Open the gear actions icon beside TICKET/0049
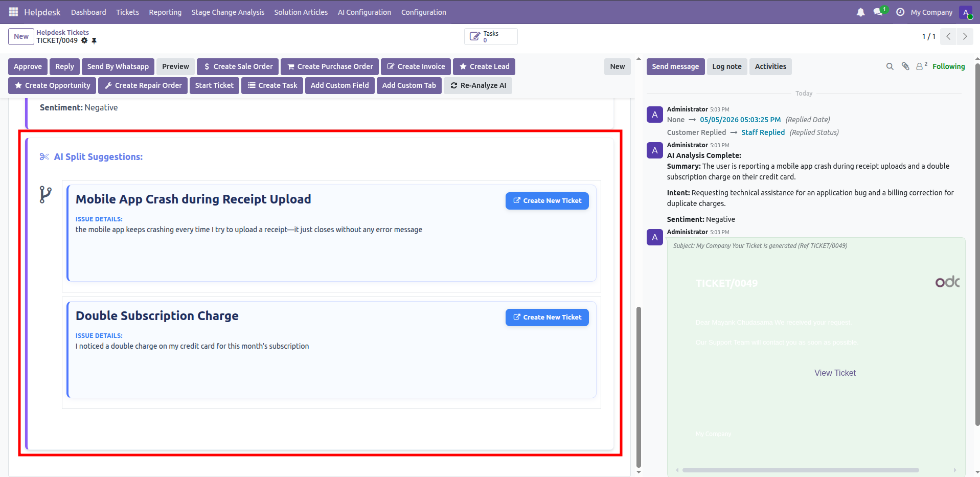The image size is (980, 477). click(84, 40)
